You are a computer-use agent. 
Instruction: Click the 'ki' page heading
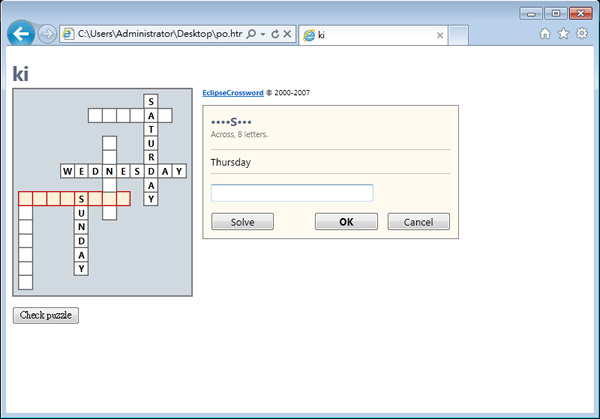tap(21, 73)
